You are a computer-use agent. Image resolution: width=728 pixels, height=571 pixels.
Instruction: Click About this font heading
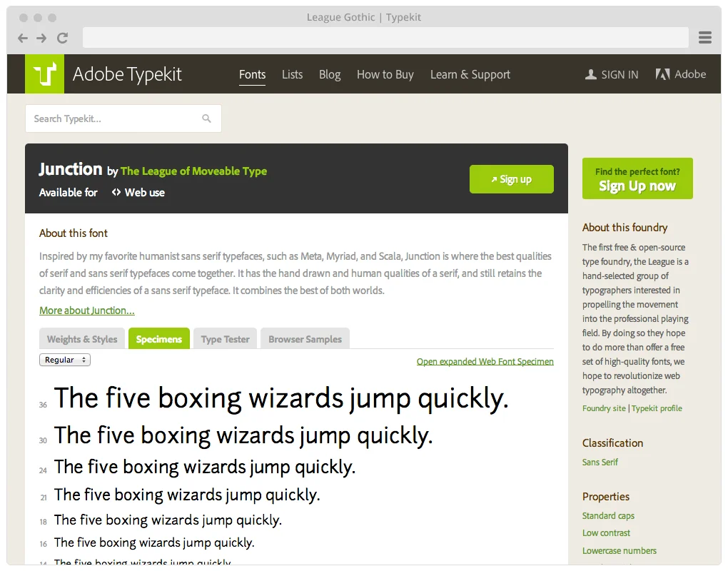pos(74,233)
